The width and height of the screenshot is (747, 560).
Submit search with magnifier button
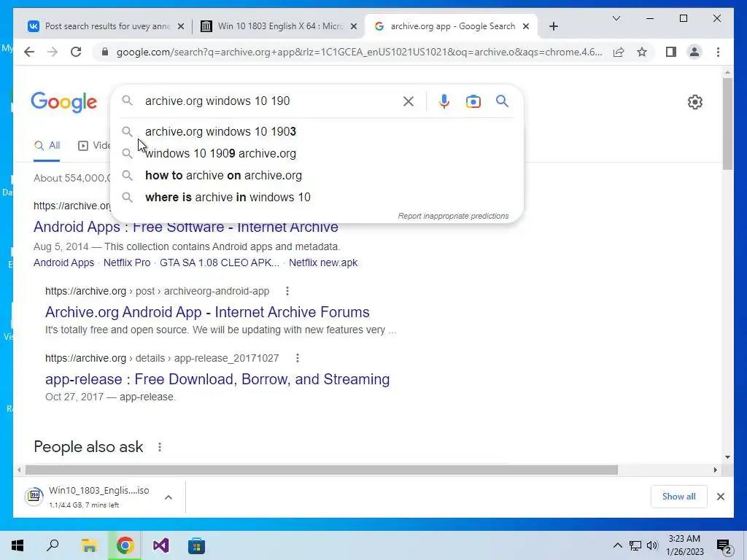click(502, 101)
